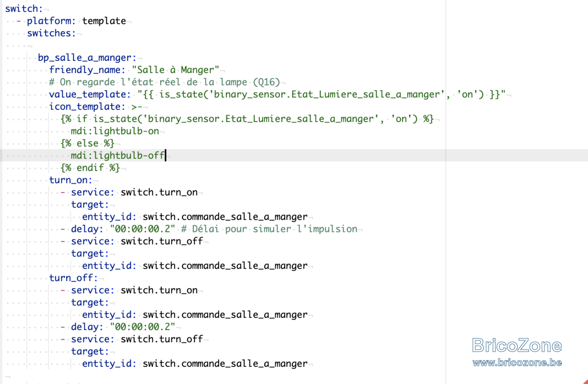Image resolution: width=588 pixels, height=384 pixels.
Task: Click the BricoZone logo watermark
Action: click(x=517, y=345)
